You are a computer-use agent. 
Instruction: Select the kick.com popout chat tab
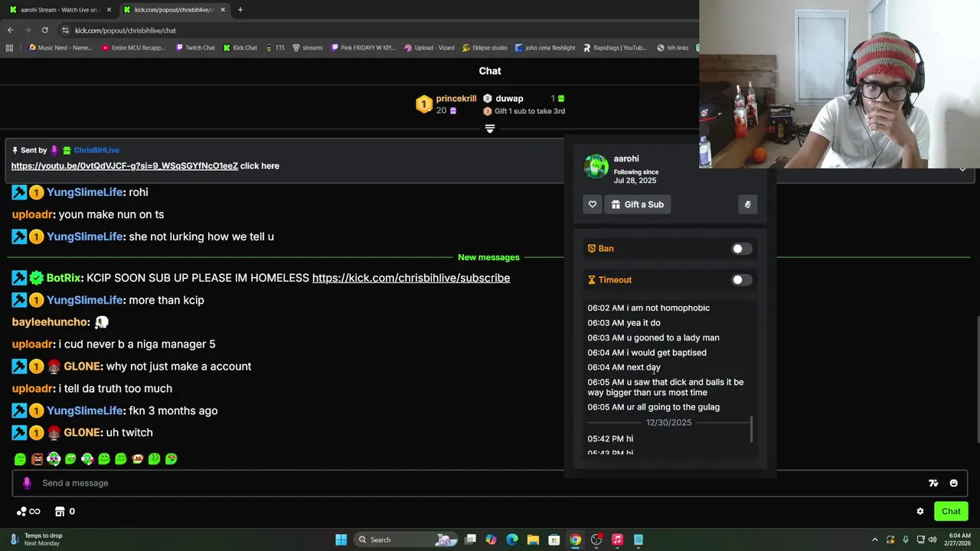point(173,9)
